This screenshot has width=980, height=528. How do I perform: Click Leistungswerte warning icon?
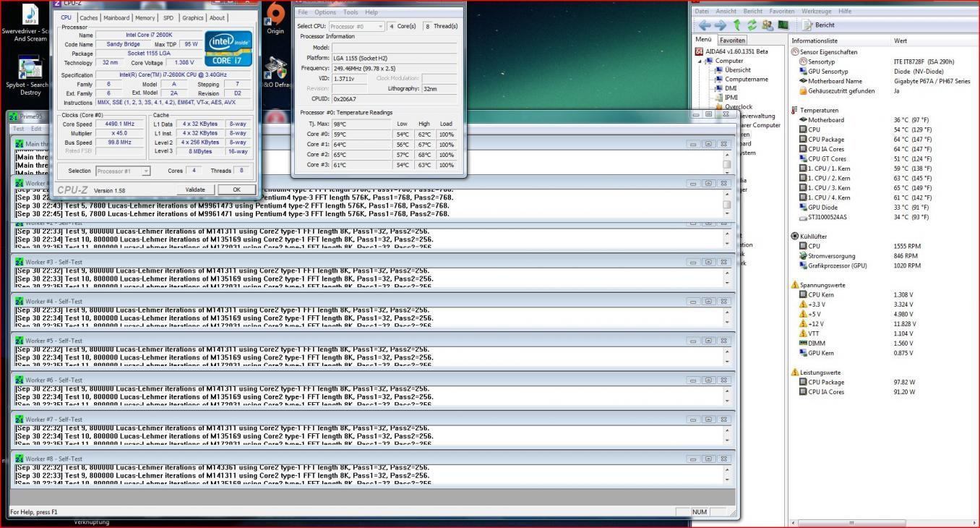(795, 372)
